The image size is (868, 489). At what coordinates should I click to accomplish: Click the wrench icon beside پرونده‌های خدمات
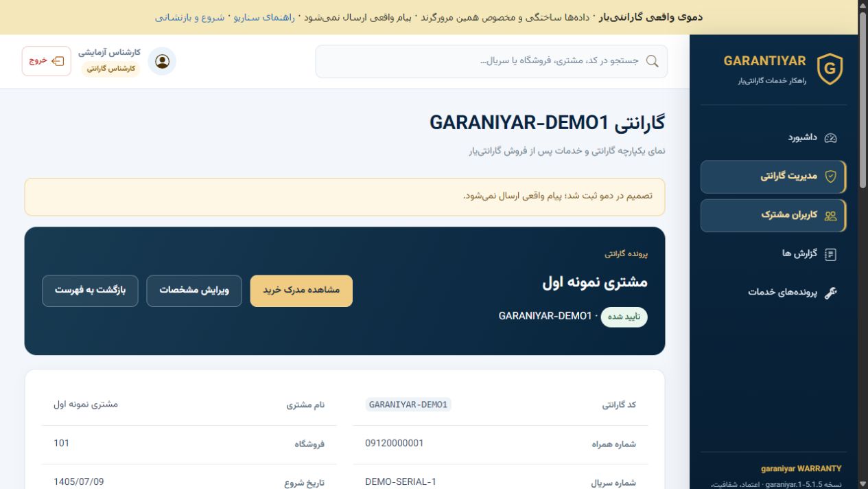[830, 293]
